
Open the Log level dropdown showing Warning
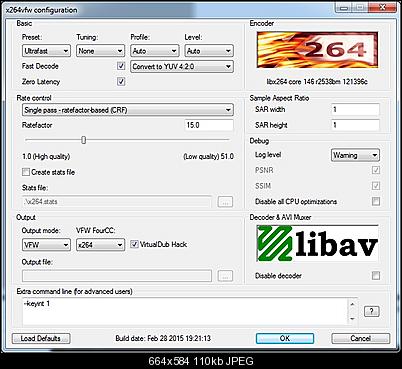pyautogui.click(x=355, y=155)
